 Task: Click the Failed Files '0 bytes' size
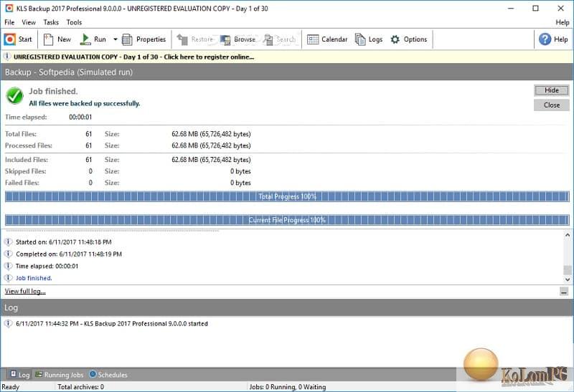pos(240,183)
